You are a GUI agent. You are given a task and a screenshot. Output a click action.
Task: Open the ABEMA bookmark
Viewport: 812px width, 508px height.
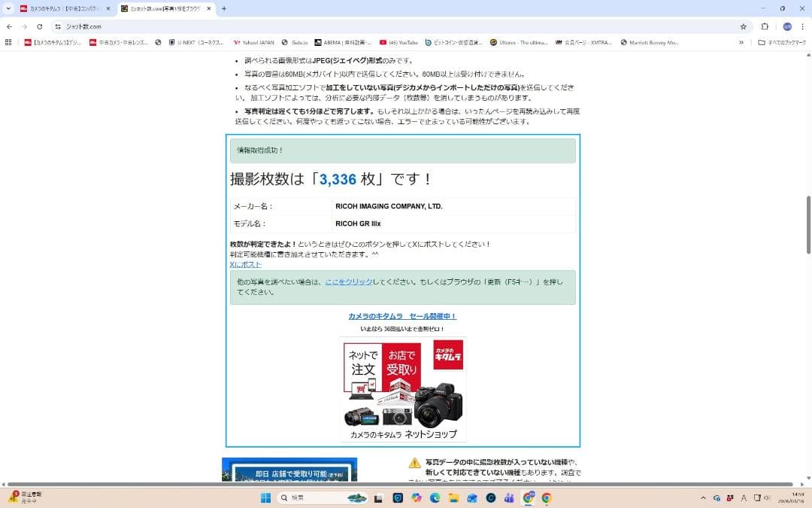(x=343, y=42)
